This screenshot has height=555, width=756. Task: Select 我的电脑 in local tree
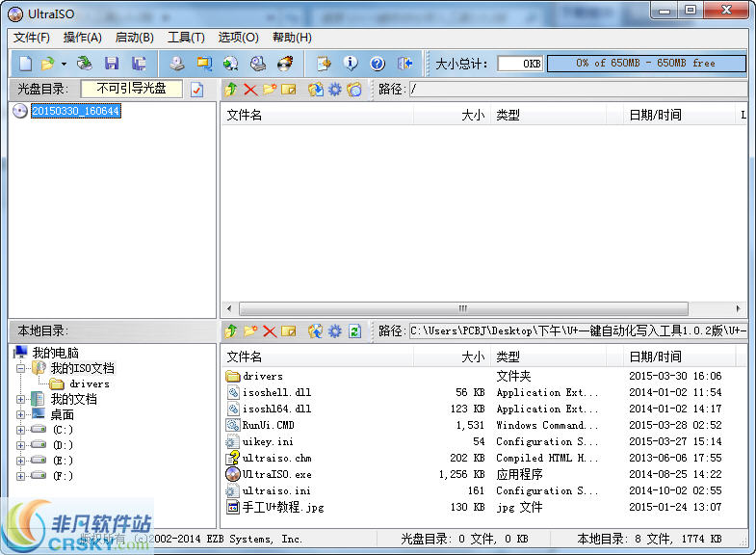(55, 353)
